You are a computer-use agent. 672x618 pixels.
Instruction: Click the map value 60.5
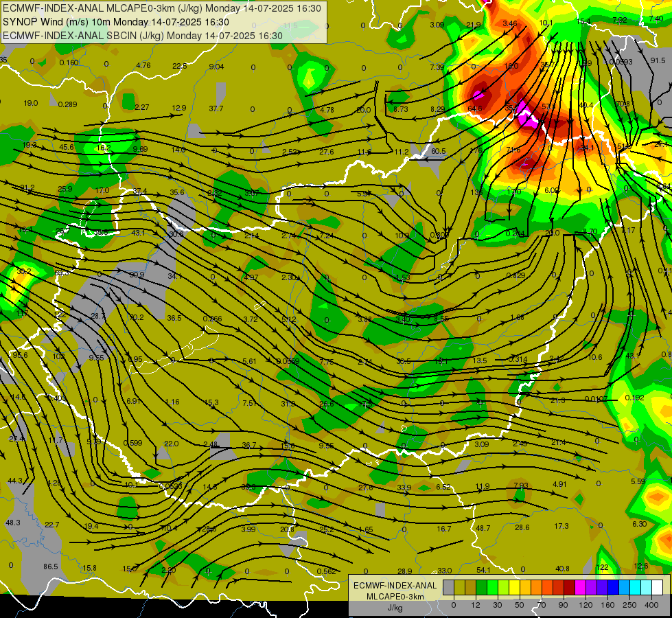point(439,151)
